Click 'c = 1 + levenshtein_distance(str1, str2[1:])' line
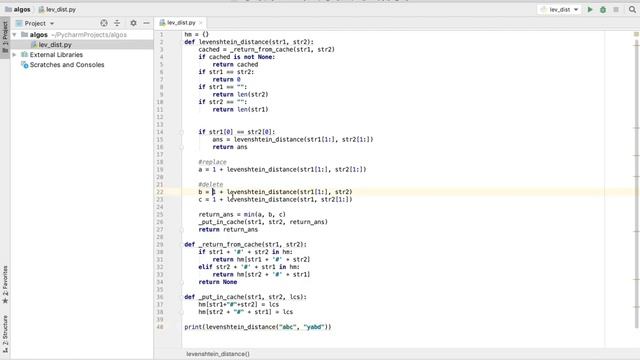640x360 pixels. click(276, 200)
